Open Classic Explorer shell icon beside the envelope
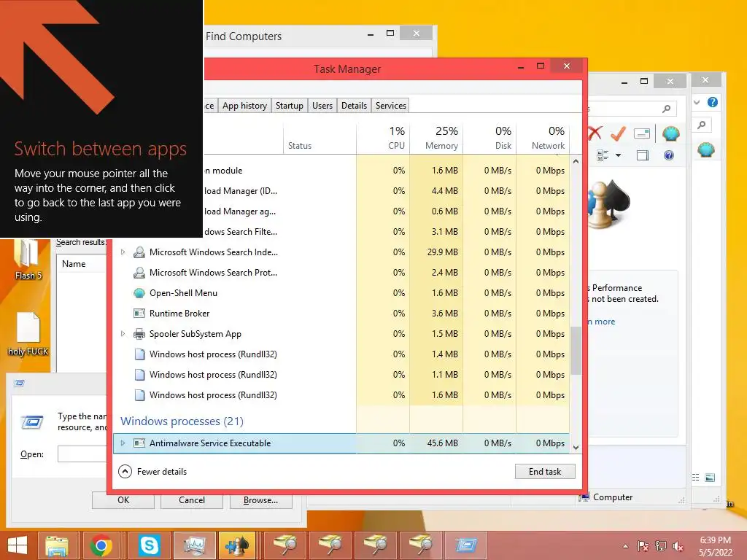 pos(671,133)
